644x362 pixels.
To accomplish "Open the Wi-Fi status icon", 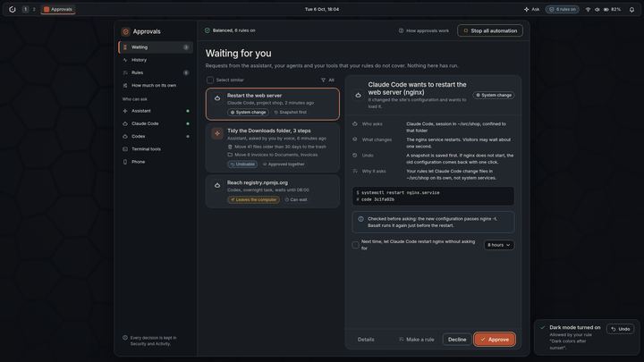I will click(x=588, y=9).
